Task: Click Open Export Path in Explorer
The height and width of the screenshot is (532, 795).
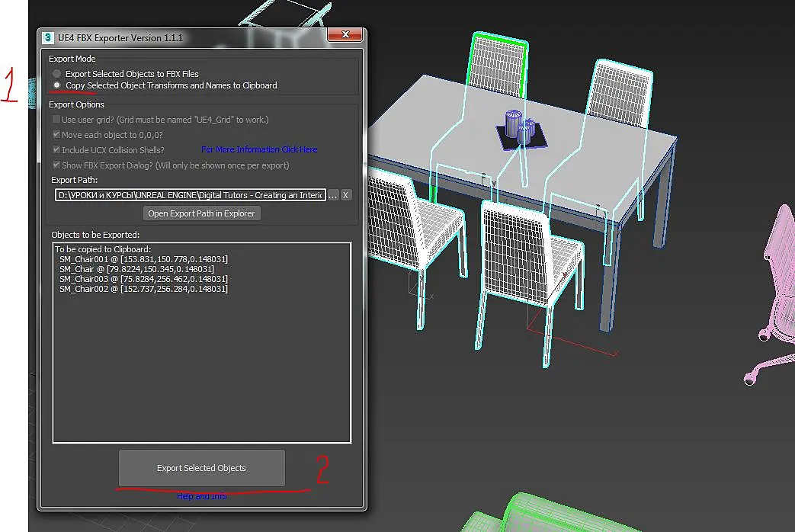Action: 201,213
